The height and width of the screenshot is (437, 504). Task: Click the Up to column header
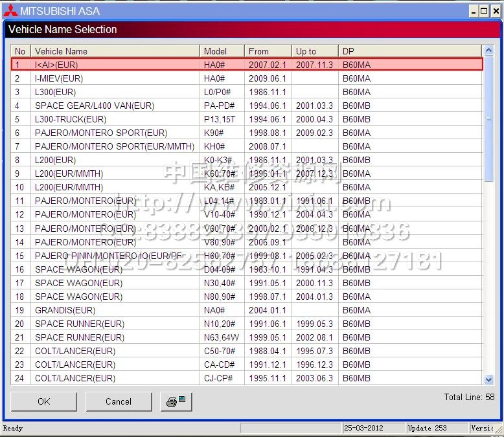(314, 51)
